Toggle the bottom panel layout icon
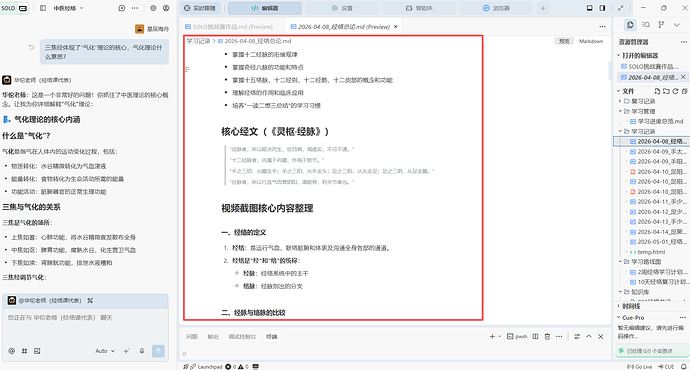Screen dimensions: 690x370 point(590,8)
